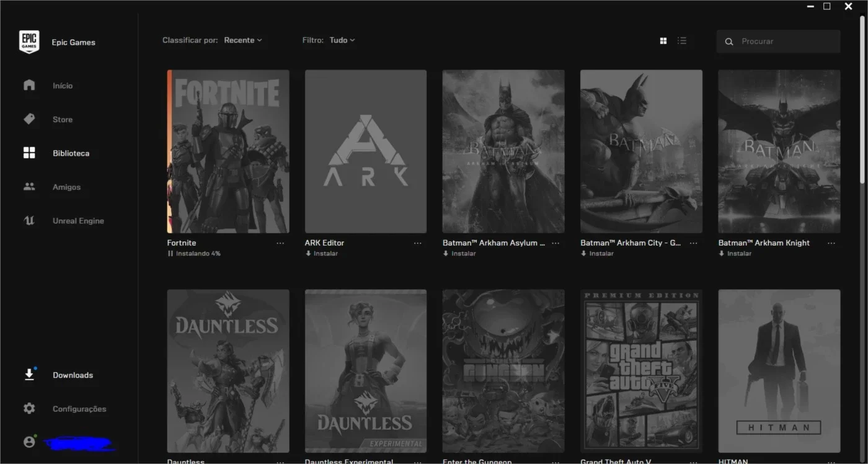Open Configurações label in sidebar

click(x=79, y=409)
